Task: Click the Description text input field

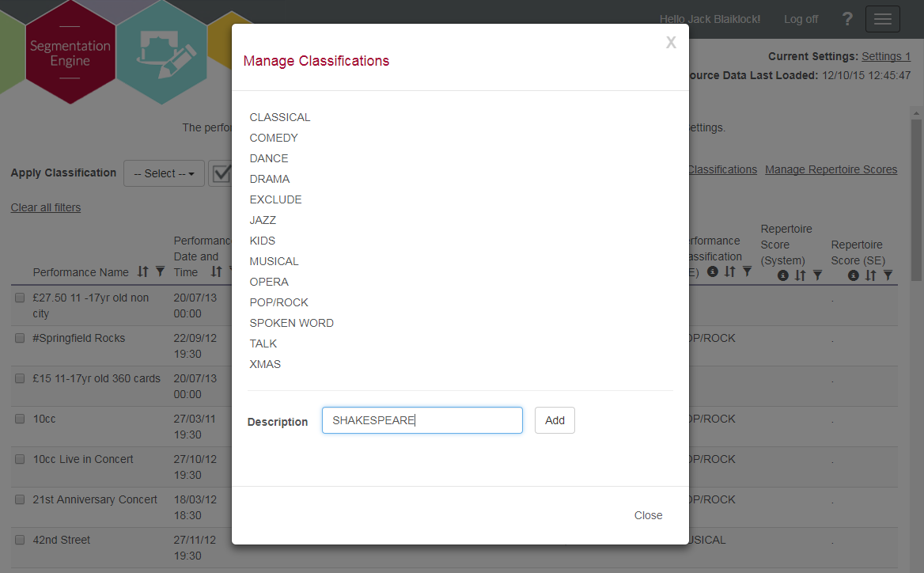Action: pyautogui.click(x=422, y=420)
